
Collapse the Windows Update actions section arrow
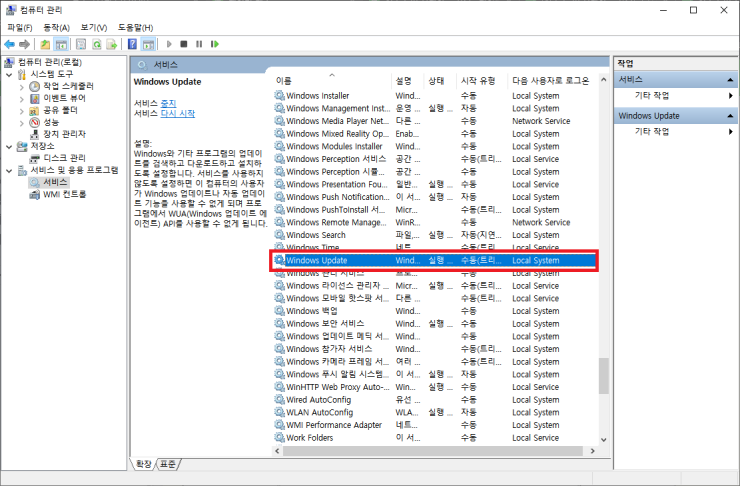tap(730, 116)
